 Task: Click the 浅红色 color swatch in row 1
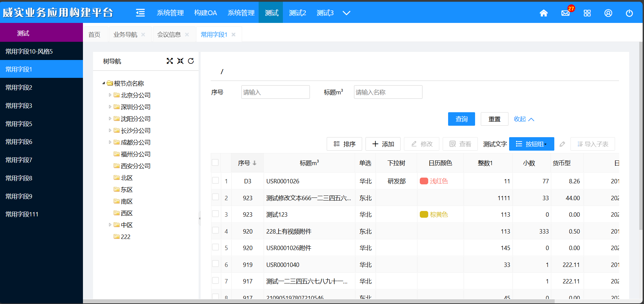tap(424, 181)
